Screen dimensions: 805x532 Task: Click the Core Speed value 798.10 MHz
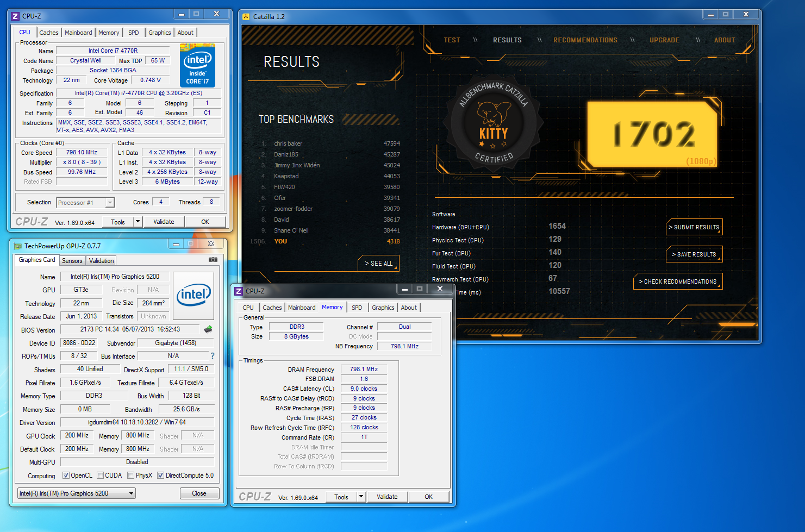coord(82,153)
